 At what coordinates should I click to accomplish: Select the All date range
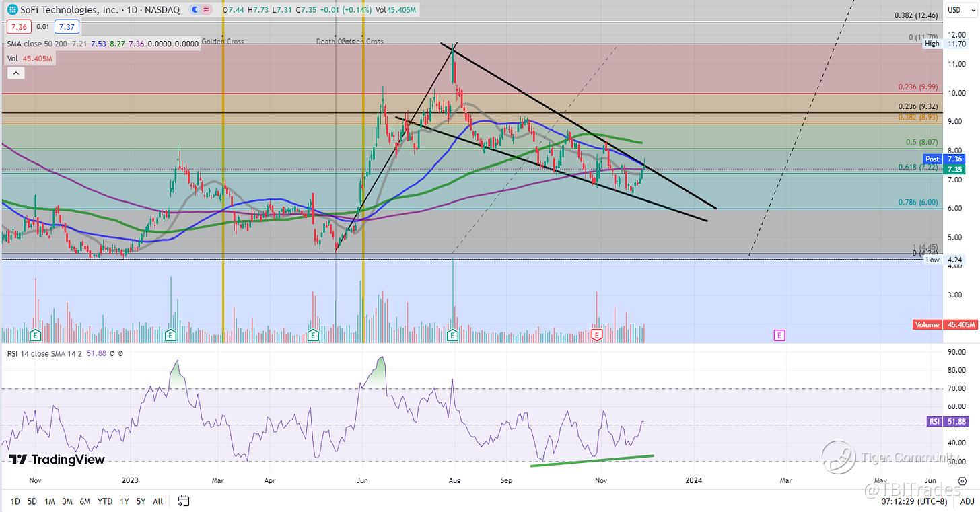pyautogui.click(x=157, y=501)
